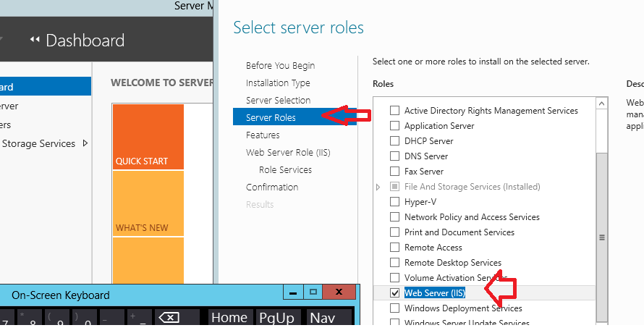Screen dimensions: 644x333
Task: Tick the DNS Server checkbox
Action: click(x=394, y=156)
